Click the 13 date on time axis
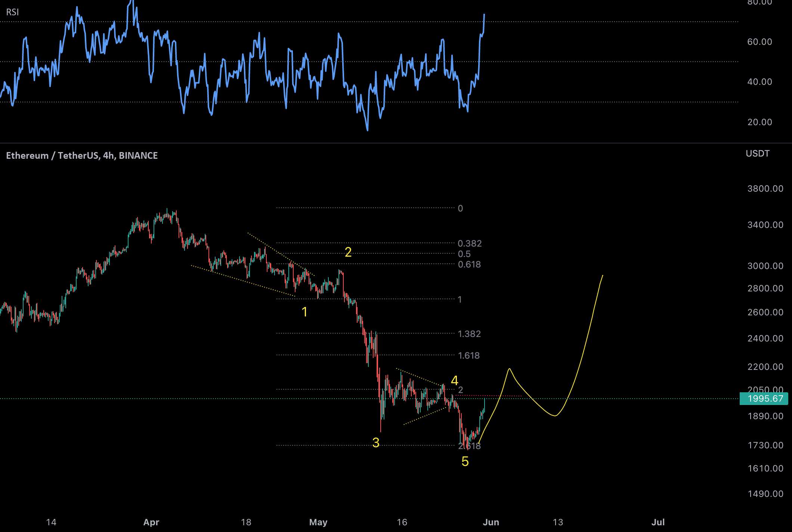The image size is (792, 532). click(558, 522)
